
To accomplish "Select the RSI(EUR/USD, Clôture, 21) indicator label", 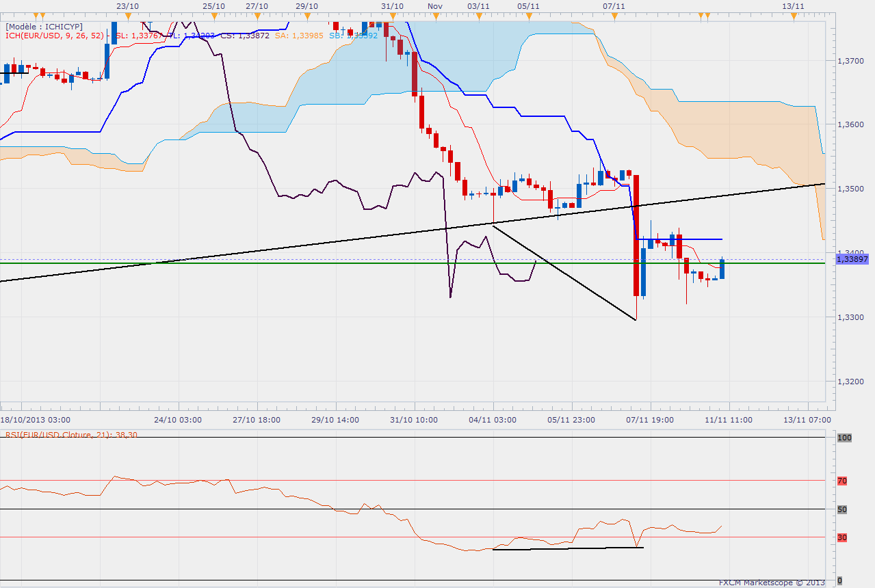I will 71,434.
